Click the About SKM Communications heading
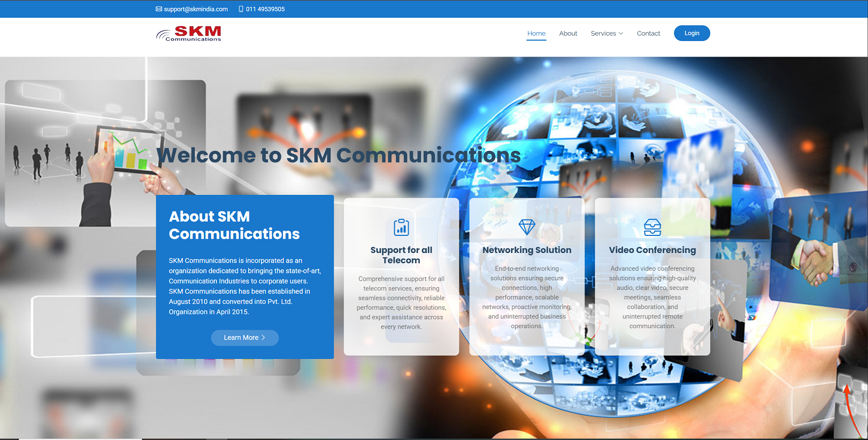This screenshot has height=440, width=868. 234,225
